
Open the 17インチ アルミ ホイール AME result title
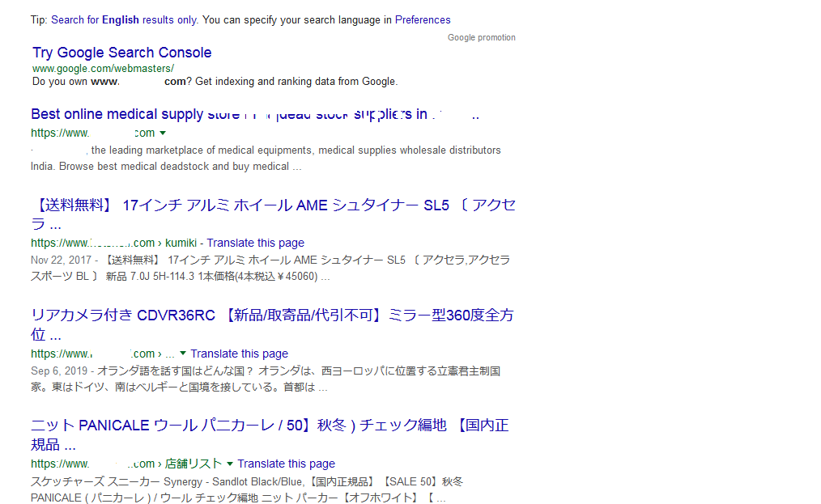click(x=273, y=214)
